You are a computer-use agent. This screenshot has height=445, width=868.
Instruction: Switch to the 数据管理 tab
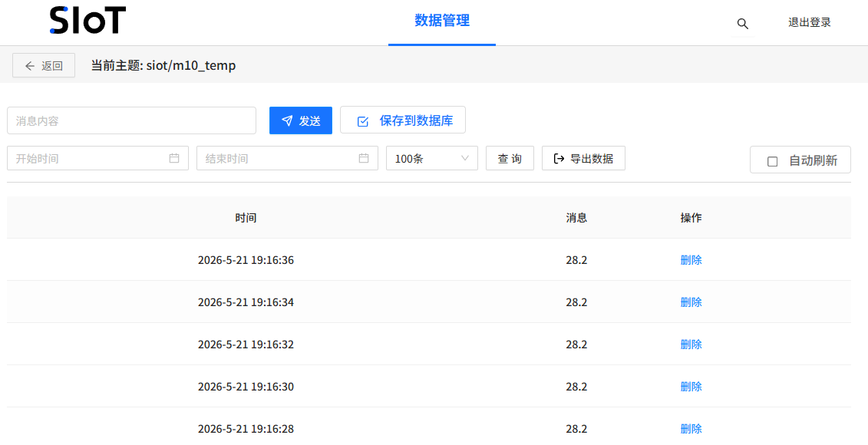pos(442,21)
